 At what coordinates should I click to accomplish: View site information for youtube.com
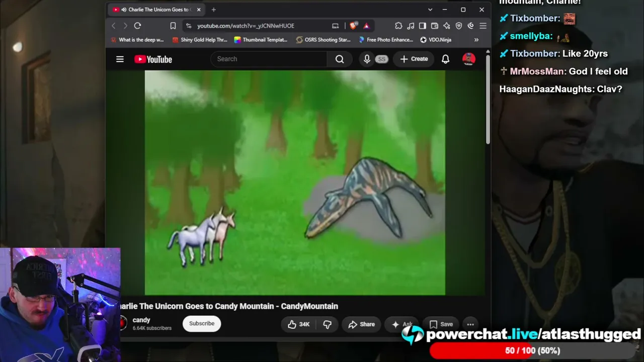tap(188, 26)
